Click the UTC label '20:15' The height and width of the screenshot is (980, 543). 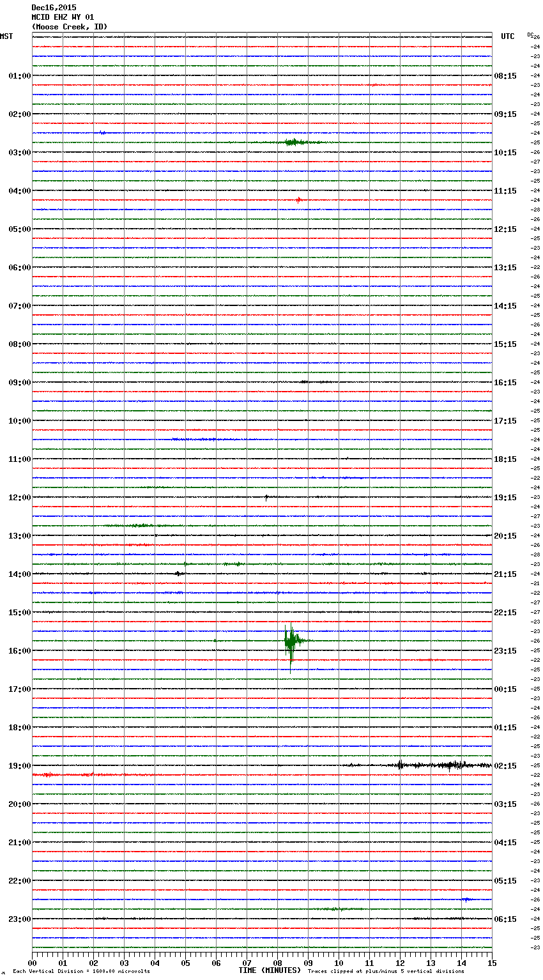coord(505,536)
